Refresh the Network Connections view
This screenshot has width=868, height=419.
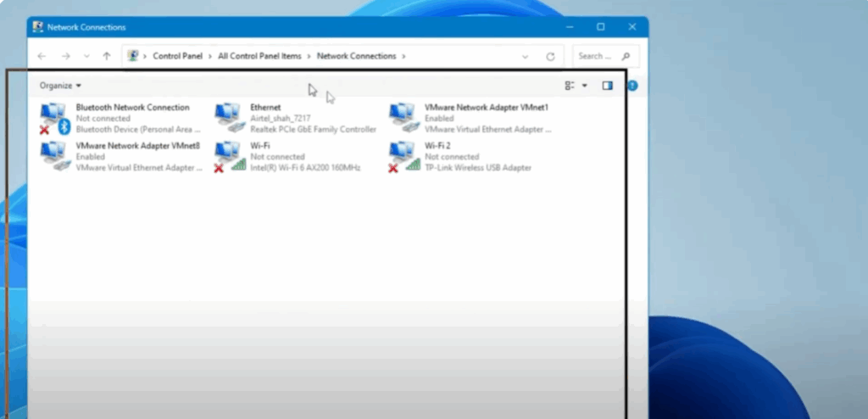(x=550, y=57)
